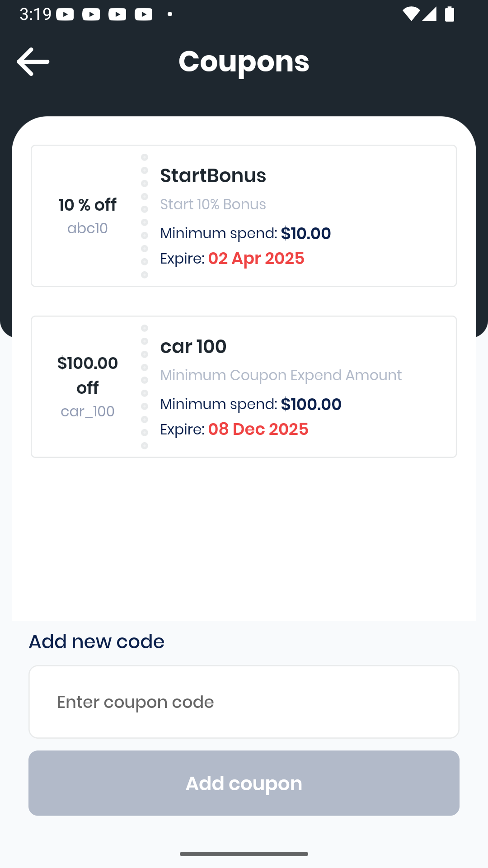488x868 pixels.
Task: Tap the first YouTube notification icon
Action: tap(65, 14)
